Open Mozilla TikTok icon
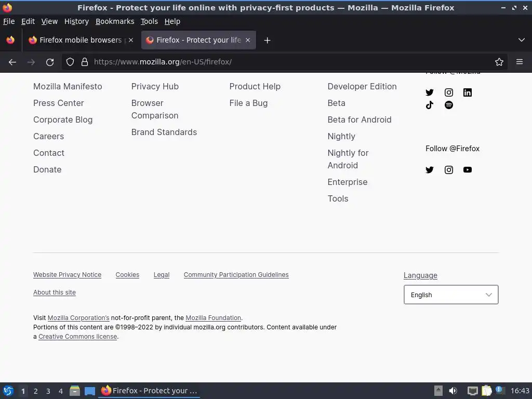 pyautogui.click(x=430, y=105)
